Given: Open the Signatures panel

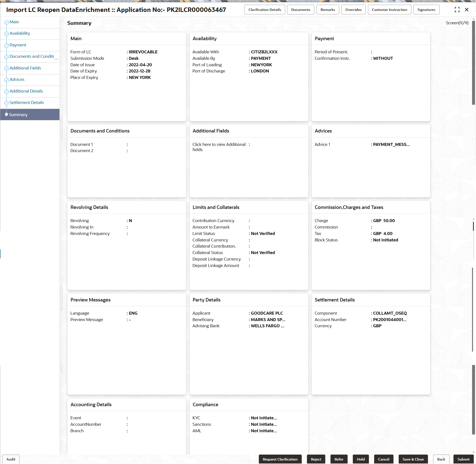Looking at the screenshot, I should tap(426, 9).
